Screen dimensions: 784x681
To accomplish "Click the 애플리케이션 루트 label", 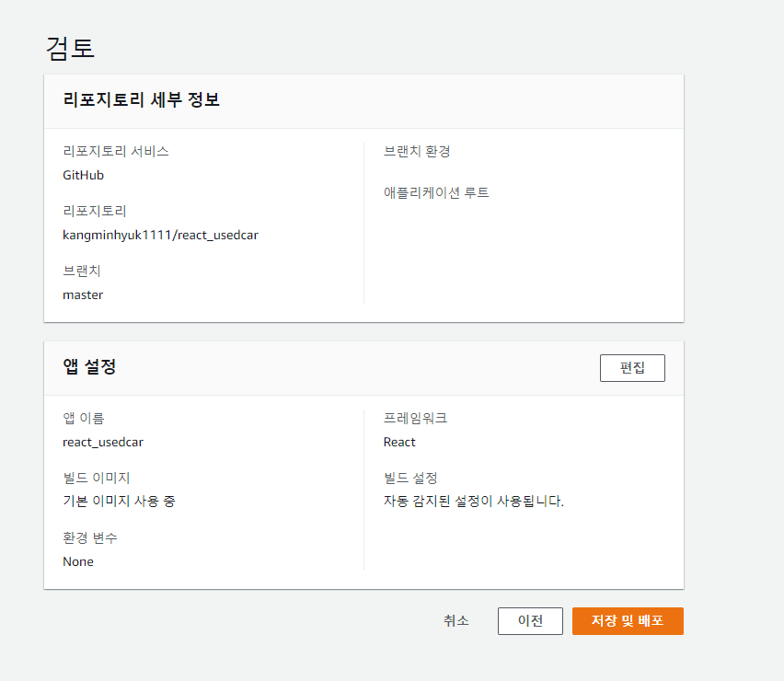I will [x=436, y=192].
